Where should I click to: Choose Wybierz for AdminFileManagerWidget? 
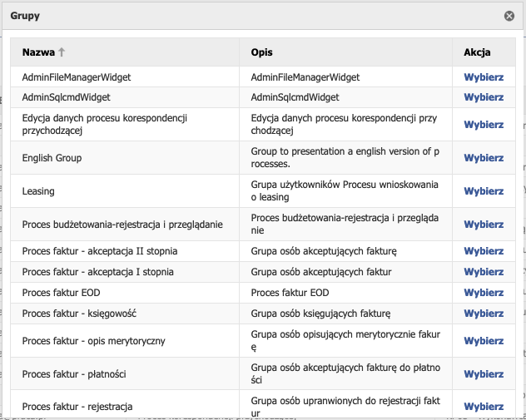(484, 77)
